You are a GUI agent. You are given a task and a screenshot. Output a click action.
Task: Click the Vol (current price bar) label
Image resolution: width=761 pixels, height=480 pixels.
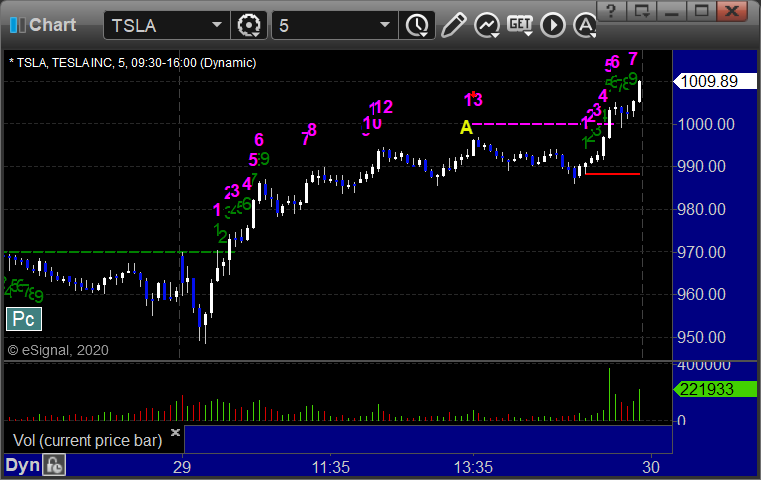87,440
